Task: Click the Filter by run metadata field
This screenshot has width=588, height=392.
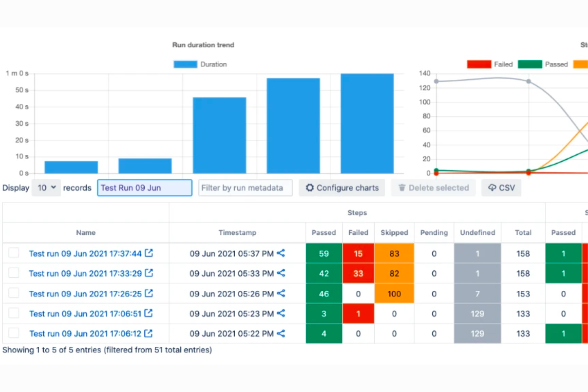Action: [x=245, y=187]
